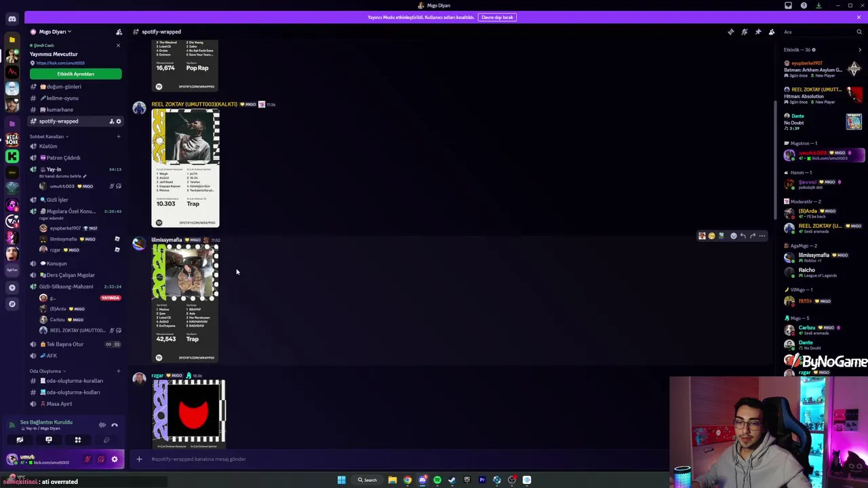Open spotify-wrapped channel settings gear
Viewport: 868px width, 488px height.
pyautogui.click(x=119, y=121)
